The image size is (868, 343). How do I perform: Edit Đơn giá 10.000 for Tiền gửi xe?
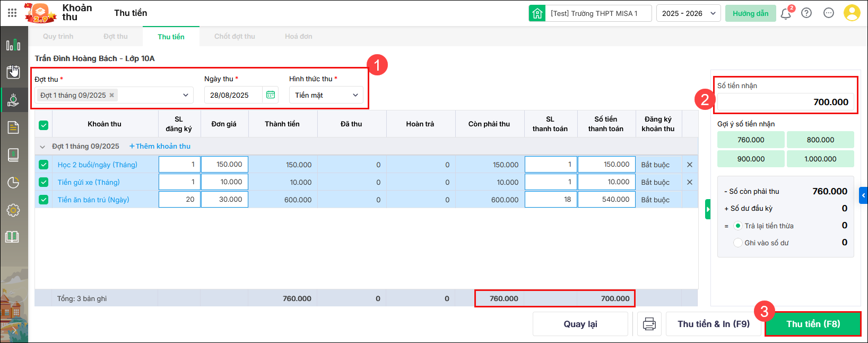click(x=224, y=182)
